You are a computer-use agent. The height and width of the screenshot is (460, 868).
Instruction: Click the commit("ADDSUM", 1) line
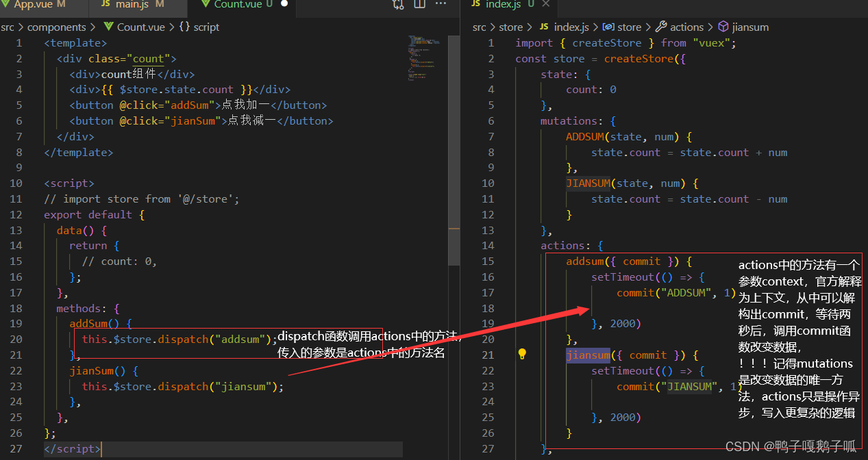tap(677, 292)
